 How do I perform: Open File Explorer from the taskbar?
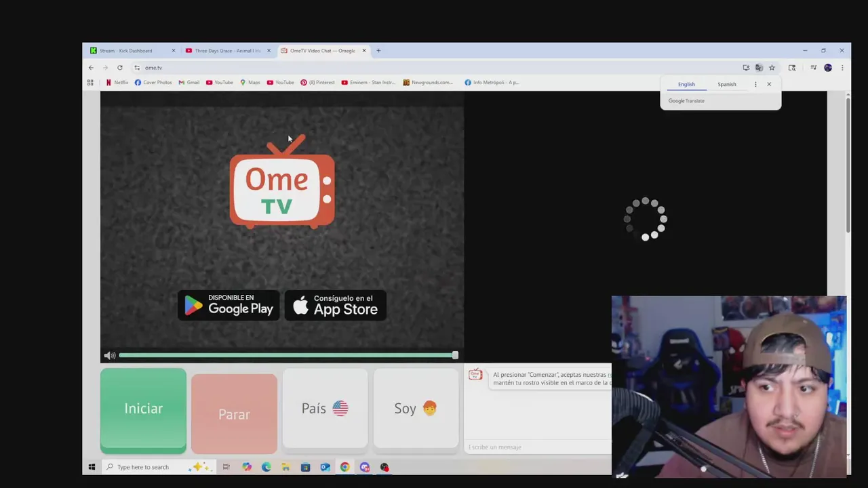pyautogui.click(x=285, y=467)
